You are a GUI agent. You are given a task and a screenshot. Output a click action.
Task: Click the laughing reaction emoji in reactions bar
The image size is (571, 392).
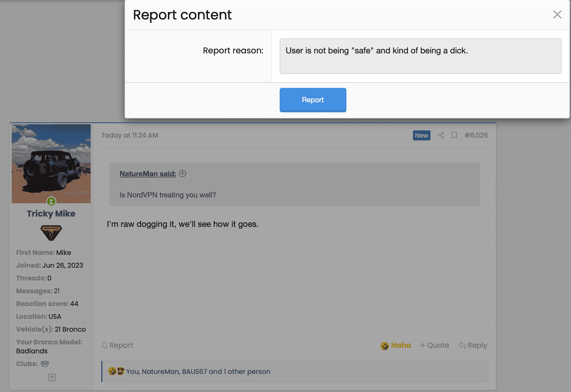point(112,371)
